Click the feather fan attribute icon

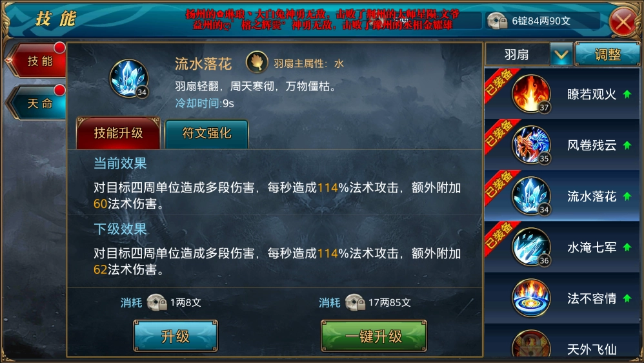[257, 63]
